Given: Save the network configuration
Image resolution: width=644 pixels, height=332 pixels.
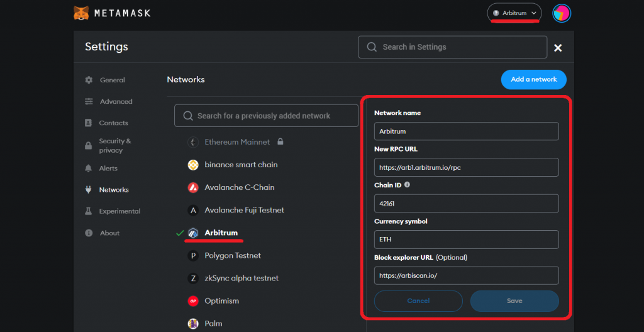Looking at the screenshot, I should click(x=514, y=301).
